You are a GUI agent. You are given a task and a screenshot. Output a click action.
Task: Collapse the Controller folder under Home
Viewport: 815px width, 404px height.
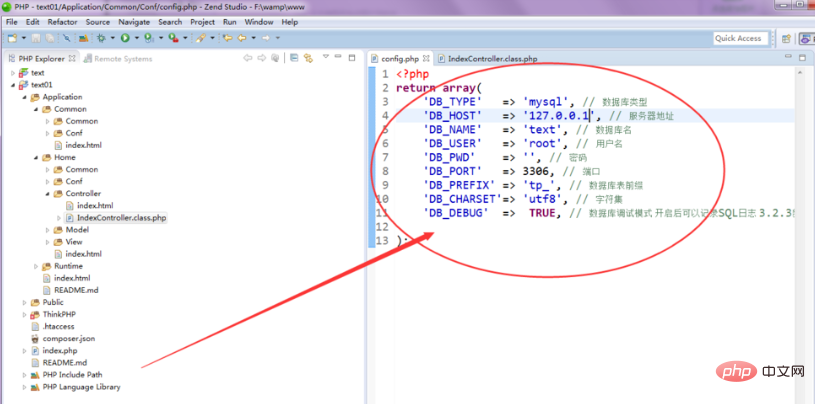47,193
